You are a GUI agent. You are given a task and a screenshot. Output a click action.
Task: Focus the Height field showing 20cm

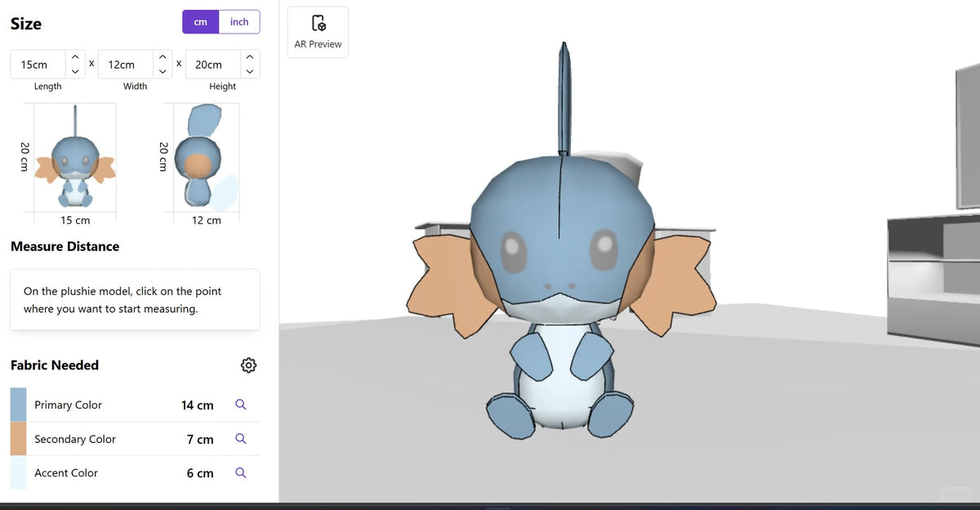(x=214, y=65)
